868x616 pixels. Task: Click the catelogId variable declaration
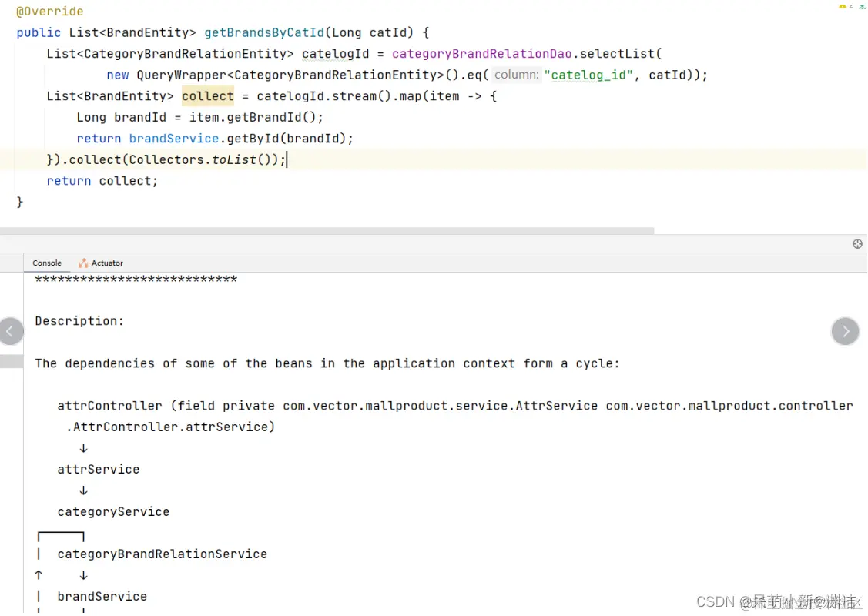click(x=336, y=54)
